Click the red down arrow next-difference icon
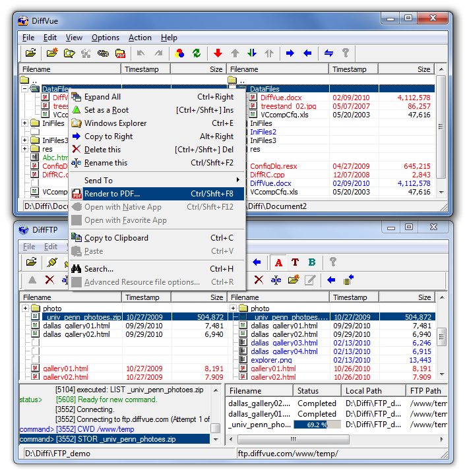The image size is (467, 476). (218, 53)
